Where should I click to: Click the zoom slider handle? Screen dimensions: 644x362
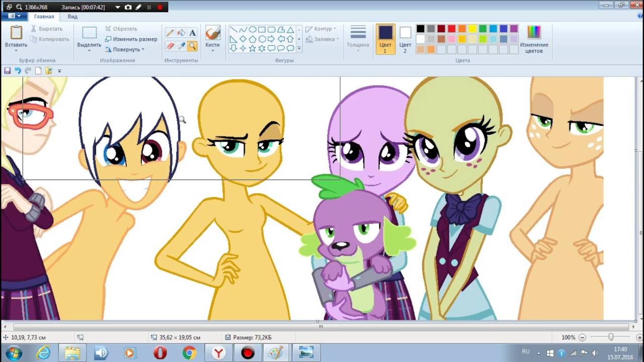tap(611, 337)
